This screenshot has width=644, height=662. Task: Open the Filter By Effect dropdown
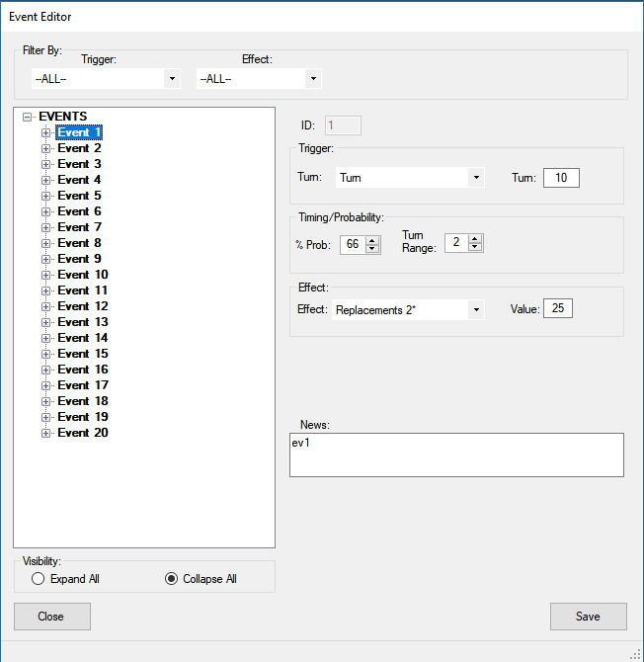[x=313, y=78]
